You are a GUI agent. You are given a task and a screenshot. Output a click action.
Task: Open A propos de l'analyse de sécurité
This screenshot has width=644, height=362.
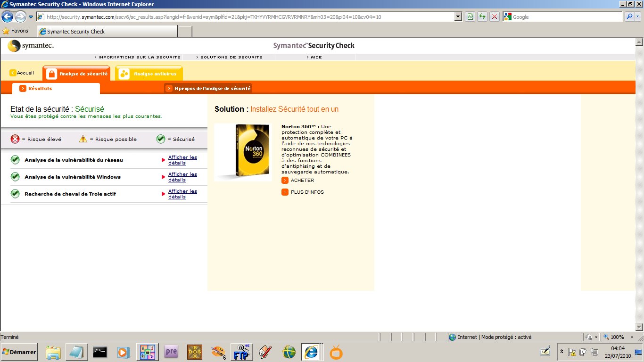click(x=208, y=88)
